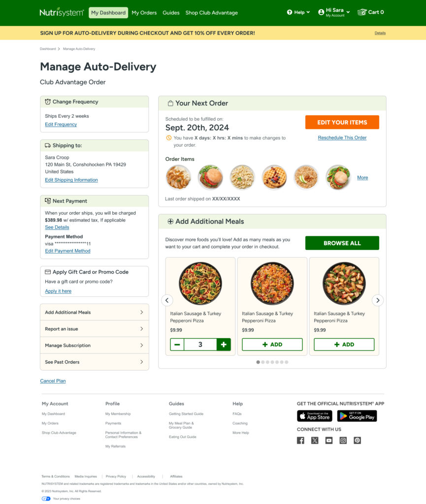This screenshot has width=426, height=504.
Task: Increase pizza quantity with plus button
Action: point(224,345)
